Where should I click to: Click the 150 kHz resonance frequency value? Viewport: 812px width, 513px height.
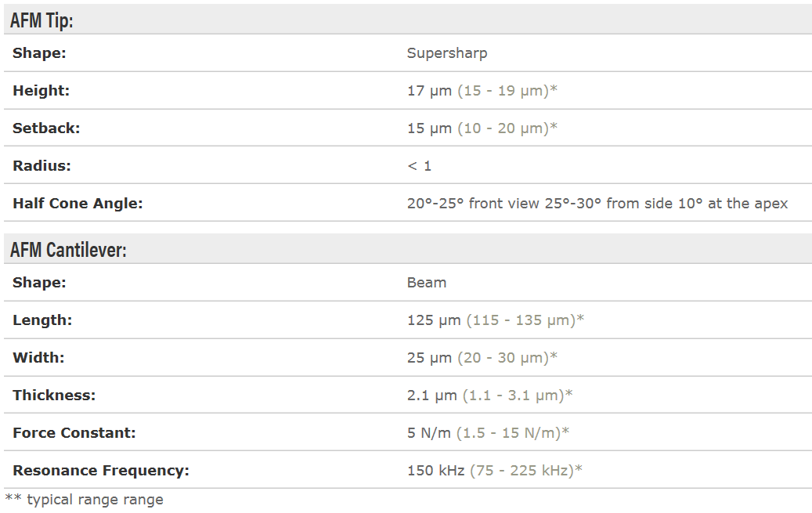point(435,470)
